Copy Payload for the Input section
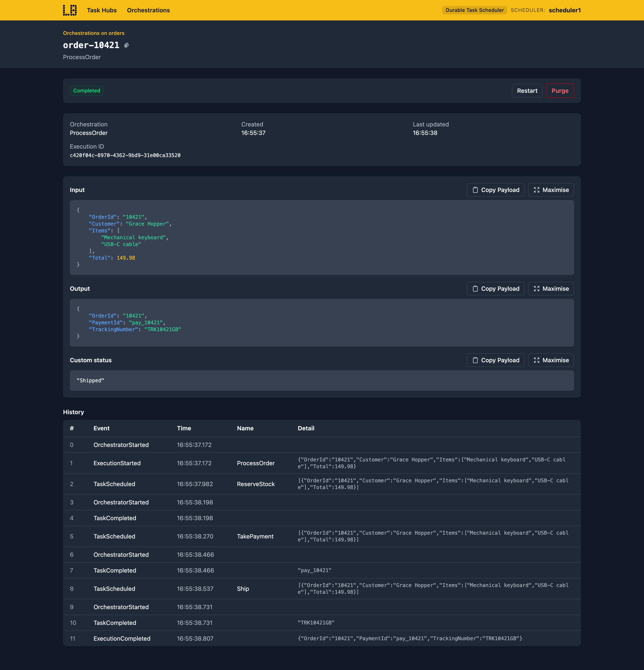This screenshot has width=644, height=670. coord(496,190)
